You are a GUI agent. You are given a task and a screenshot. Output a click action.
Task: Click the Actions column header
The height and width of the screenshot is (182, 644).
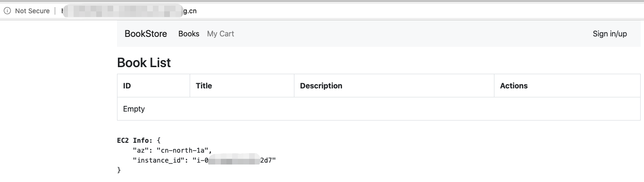coord(567,86)
